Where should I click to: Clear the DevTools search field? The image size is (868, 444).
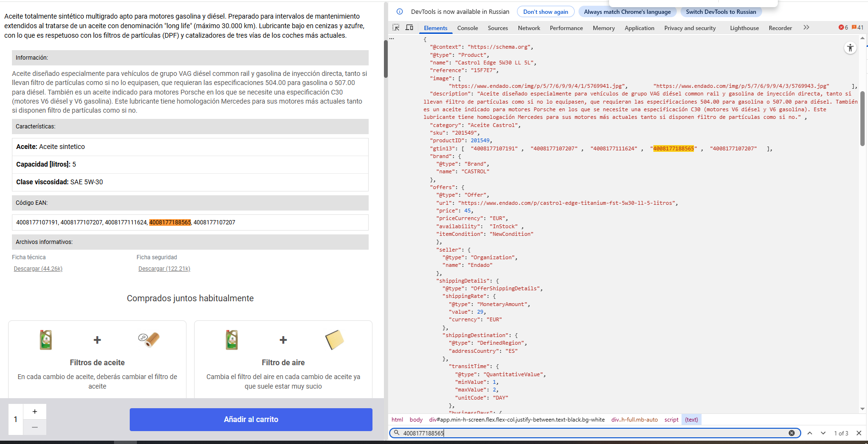[x=792, y=433]
